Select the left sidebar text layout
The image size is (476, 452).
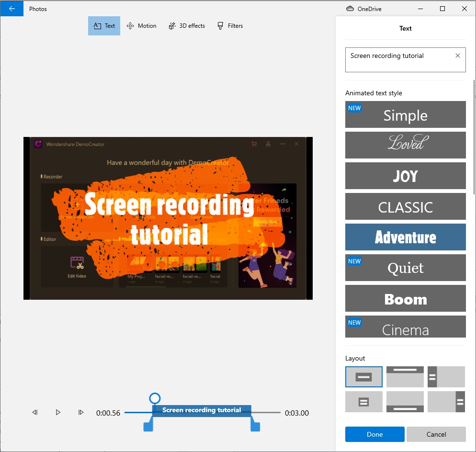(x=446, y=377)
